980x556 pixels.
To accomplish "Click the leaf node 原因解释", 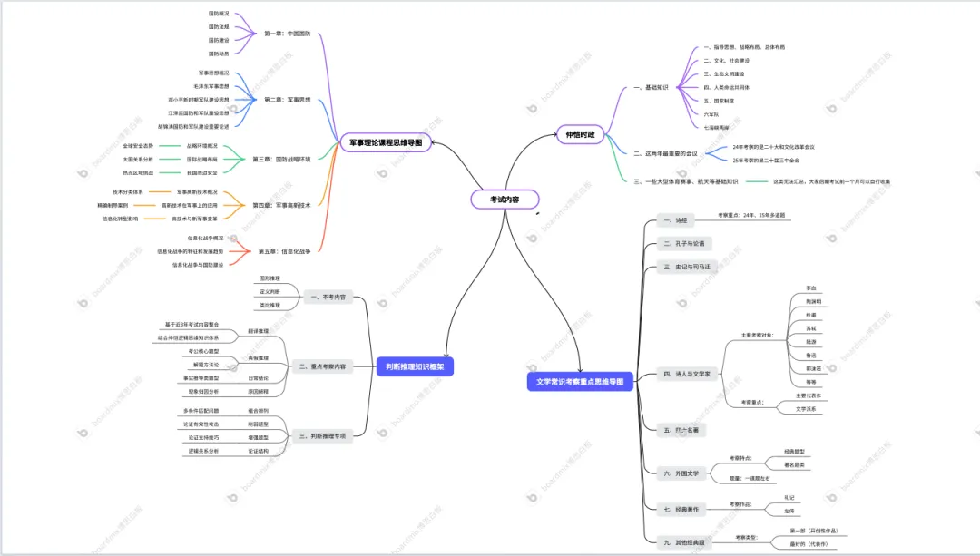I will (258, 392).
